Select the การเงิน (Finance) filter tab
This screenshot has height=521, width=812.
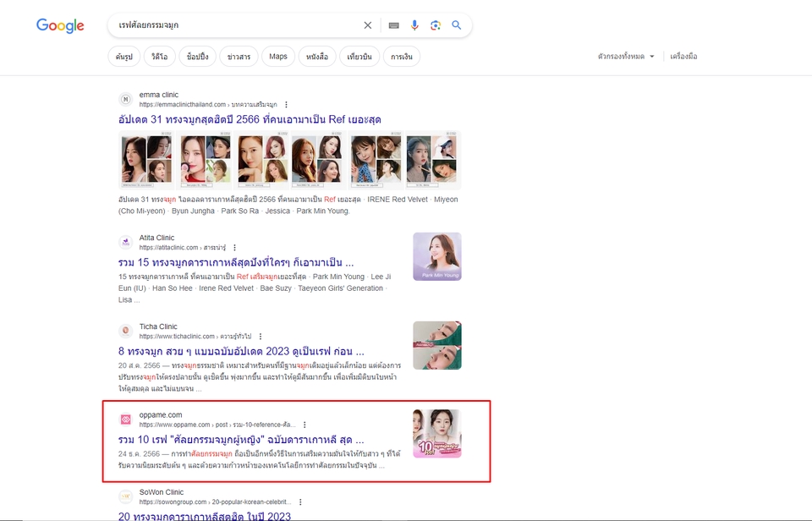click(x=402, y=57)
